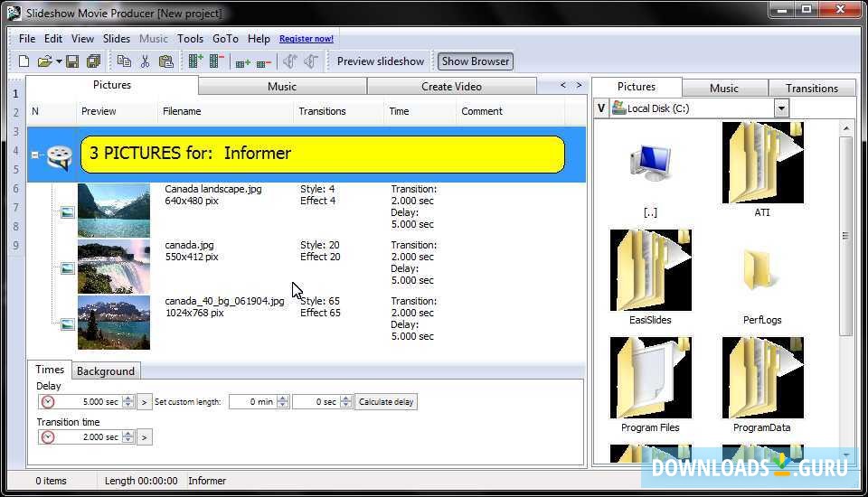
Task: Open the Edit menu
Action: coord(53,39)
